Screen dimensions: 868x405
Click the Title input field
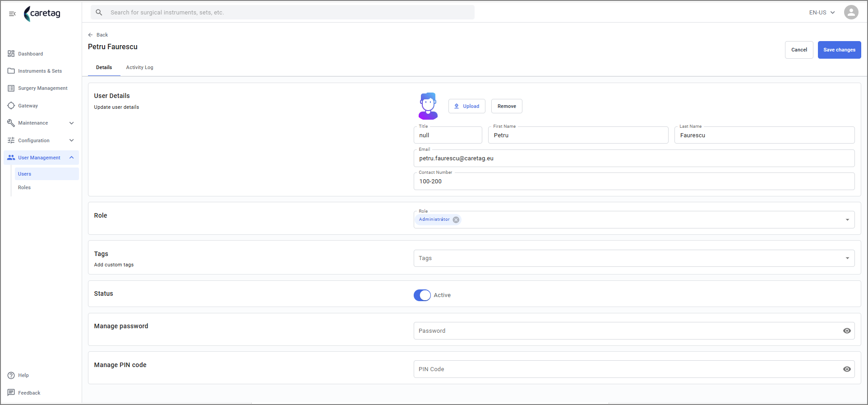click(x=448, y=135)
